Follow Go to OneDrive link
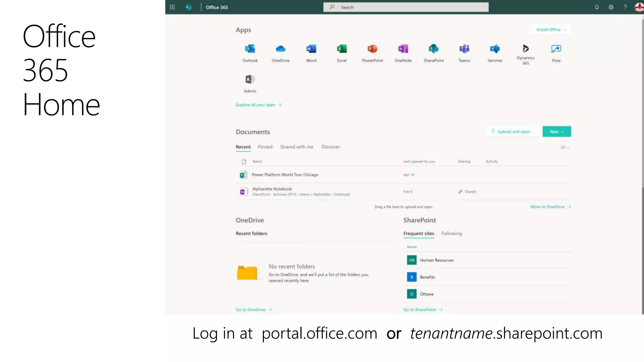The width and height of the screenshot is (644, 362). coord(254,310)
